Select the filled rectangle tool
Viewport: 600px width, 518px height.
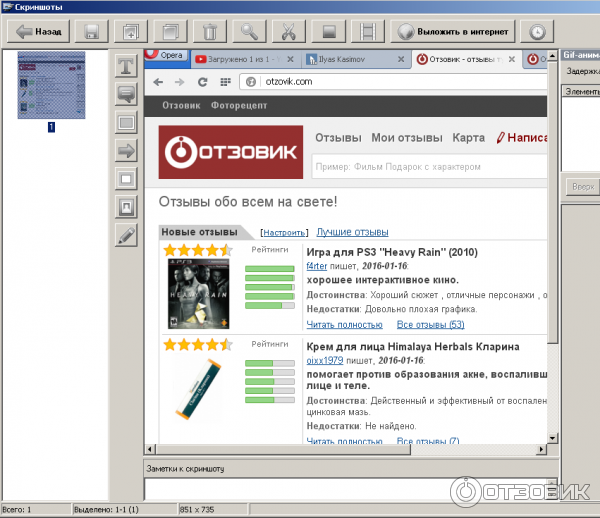point(126,122)
